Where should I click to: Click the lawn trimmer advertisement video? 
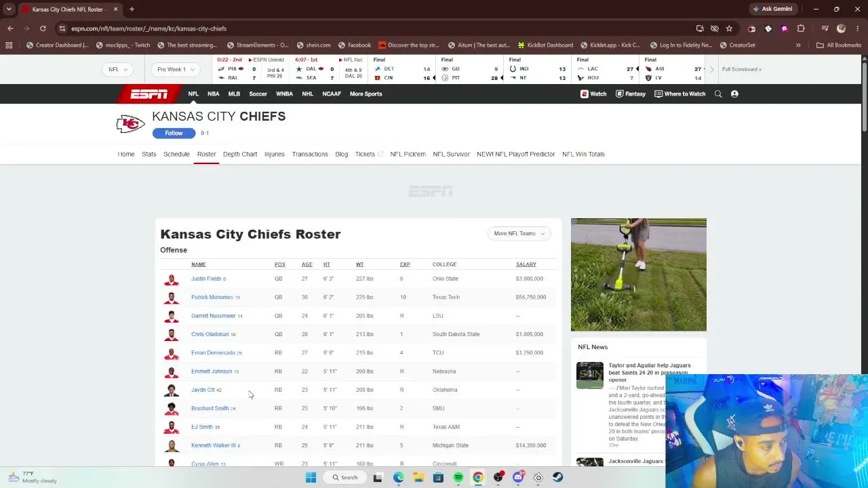pos(638,274)
